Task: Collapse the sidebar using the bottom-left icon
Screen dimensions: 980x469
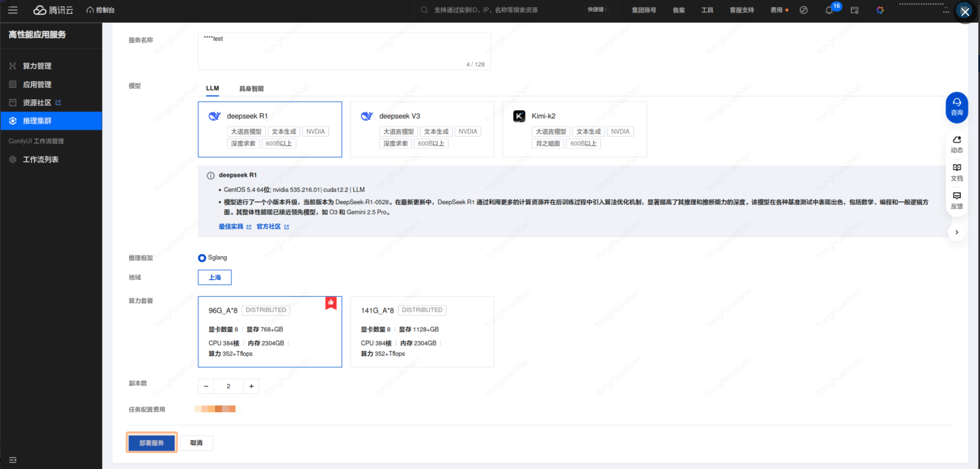Action: 13,460
